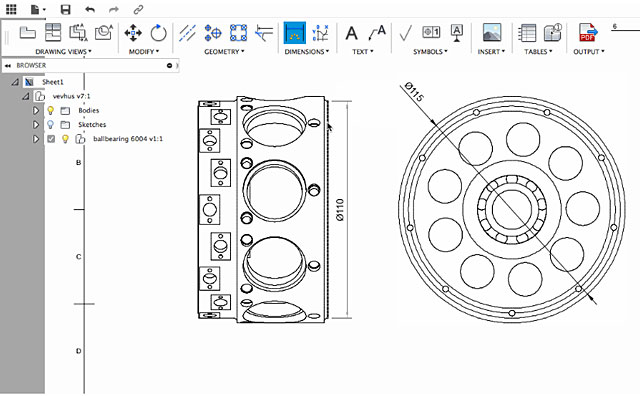Screen dimensions: 640x396
Task: Select the Move tool icon
Action: tap(133, 33)
